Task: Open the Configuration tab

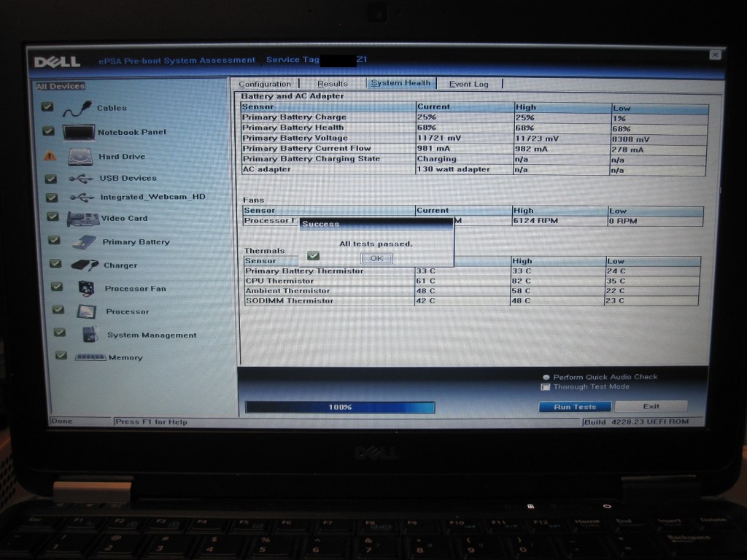Action: 265,84
